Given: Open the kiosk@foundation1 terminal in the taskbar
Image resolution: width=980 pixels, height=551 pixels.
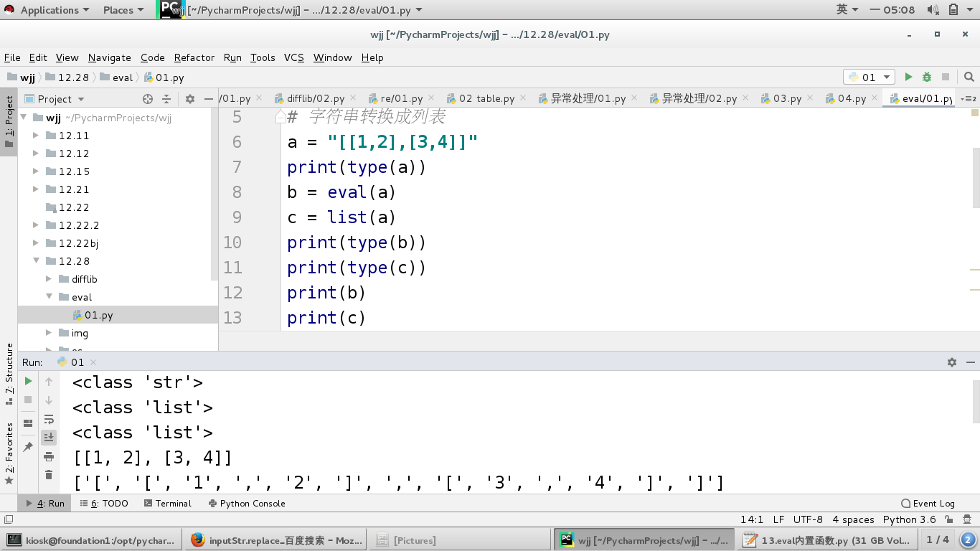Looking at the screenshot, I should coord(91,540).
